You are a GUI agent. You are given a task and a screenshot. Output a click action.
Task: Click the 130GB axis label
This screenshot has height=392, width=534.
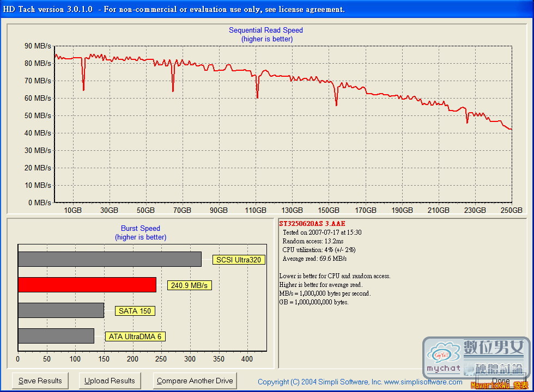(x=292, y=210)
